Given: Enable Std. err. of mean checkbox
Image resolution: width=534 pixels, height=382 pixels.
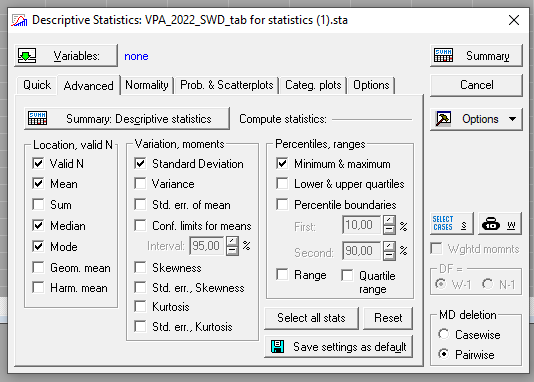Looking at the screenshot, I should 140,205.
